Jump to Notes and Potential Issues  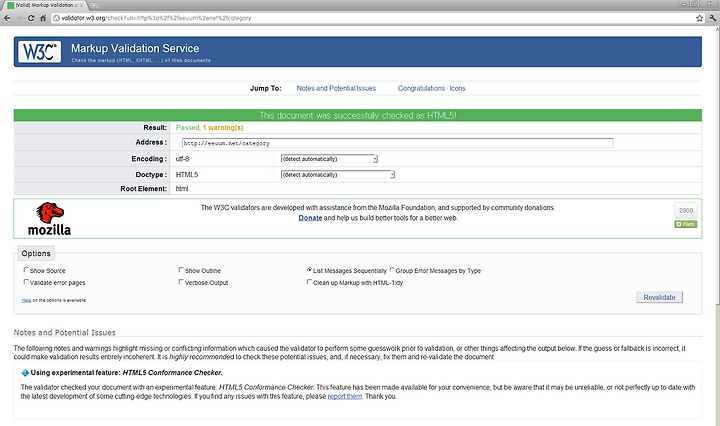[x=336, y=88]
